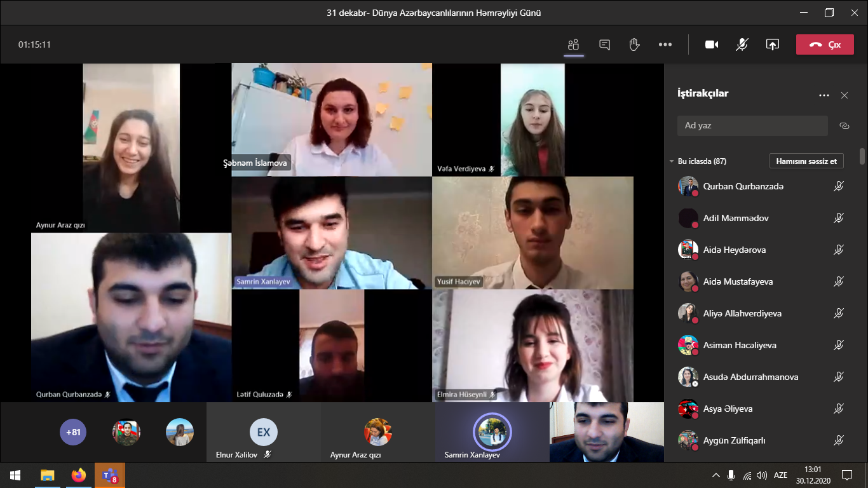Open more actions ellipsis in meeting toolbar
The height and width of the screenshot is (488, 868).
pos(665,44)
